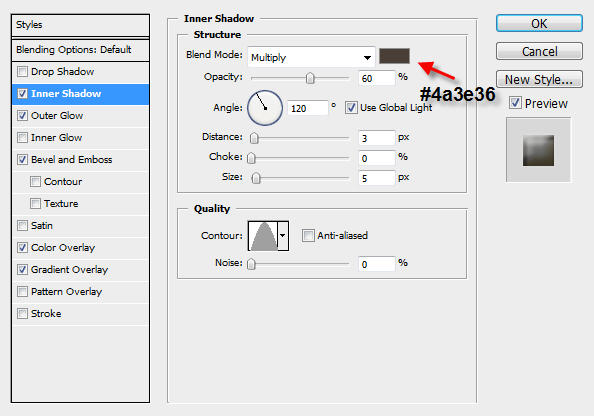Open the Stroke settings entry
594x416 pixels.
coord(46,314)
